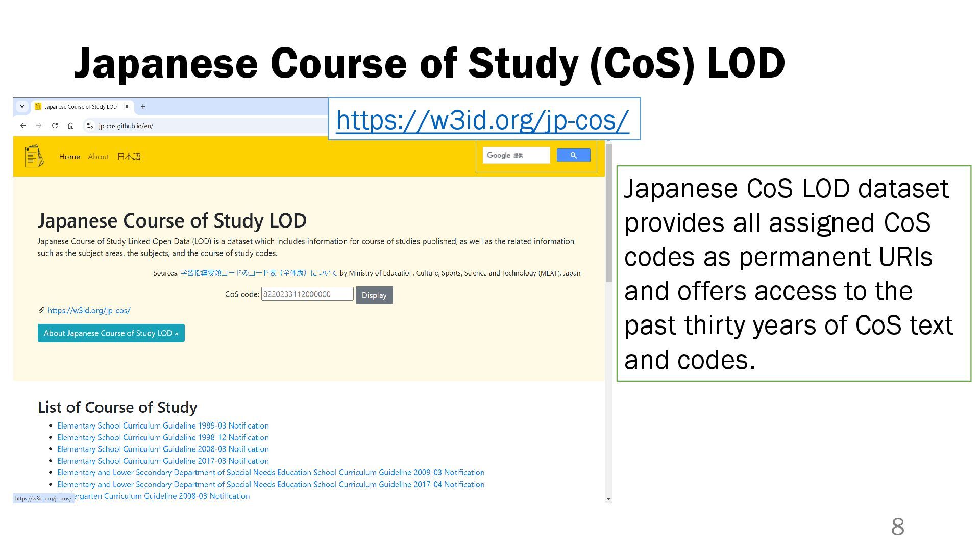Reload the page with refresh icon
Image resolution: width=980 pixels, height=551 pixels.
coord(55,126)
